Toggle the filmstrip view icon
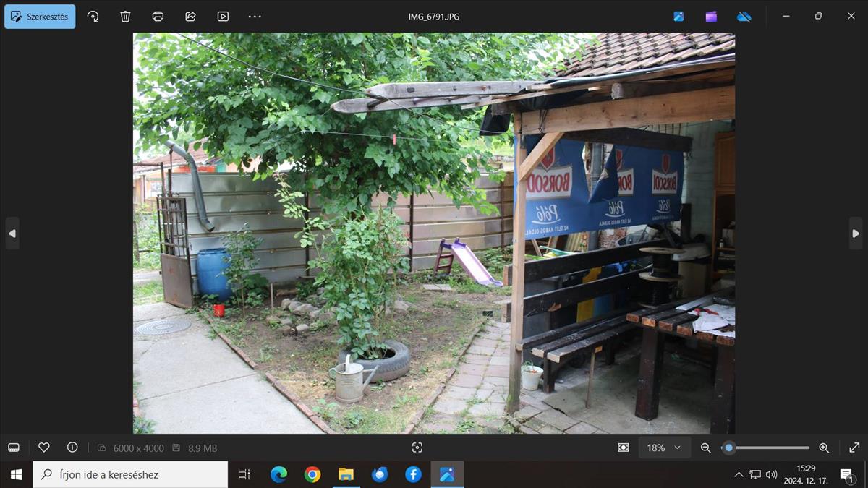 (x=13, y=448)
